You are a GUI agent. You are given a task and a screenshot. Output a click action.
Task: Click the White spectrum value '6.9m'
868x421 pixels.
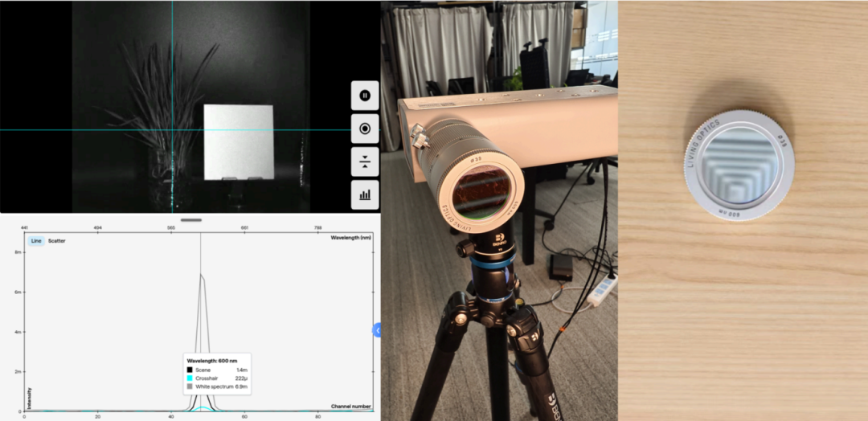click(x=241, y=386)
